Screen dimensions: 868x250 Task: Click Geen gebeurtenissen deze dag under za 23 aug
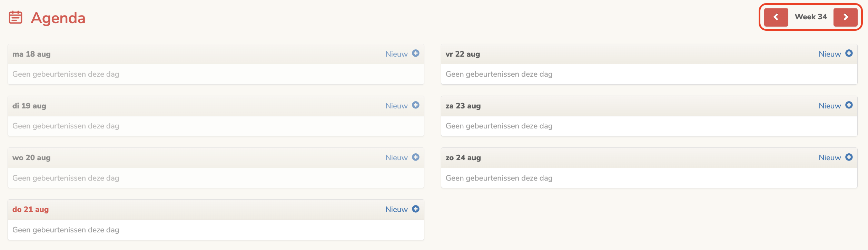click(499, 126)
